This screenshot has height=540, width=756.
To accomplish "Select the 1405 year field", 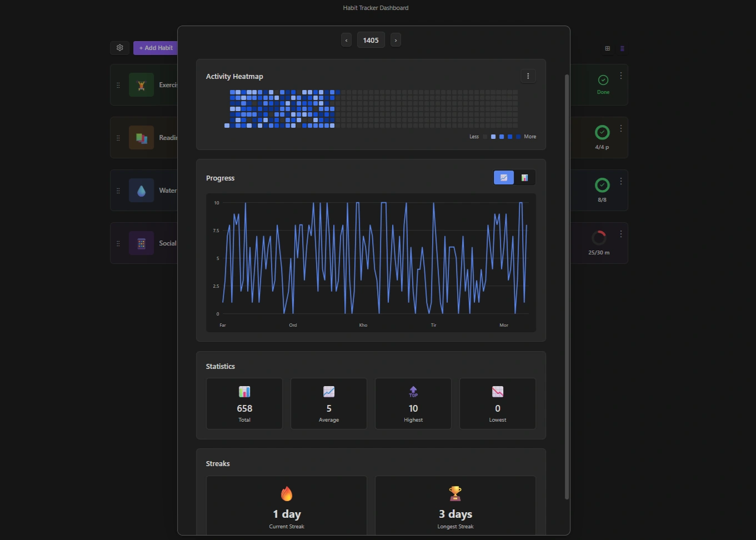I will click(371, 40).
